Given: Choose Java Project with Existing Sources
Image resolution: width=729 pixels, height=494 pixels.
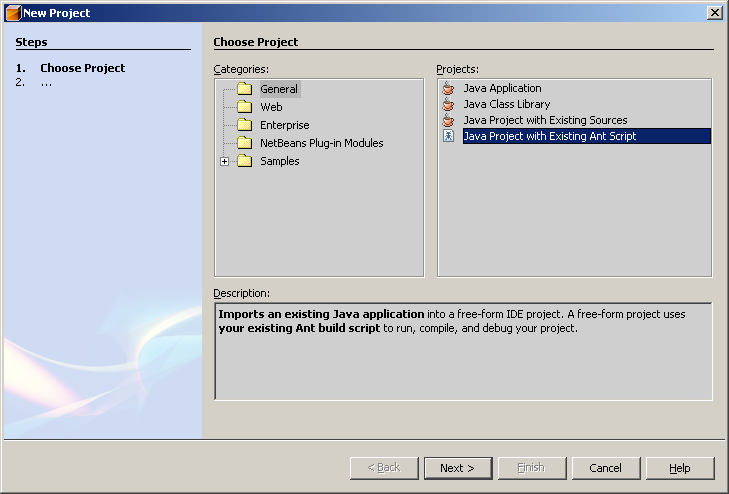Looking at the screenshot, I should (545, 120).
